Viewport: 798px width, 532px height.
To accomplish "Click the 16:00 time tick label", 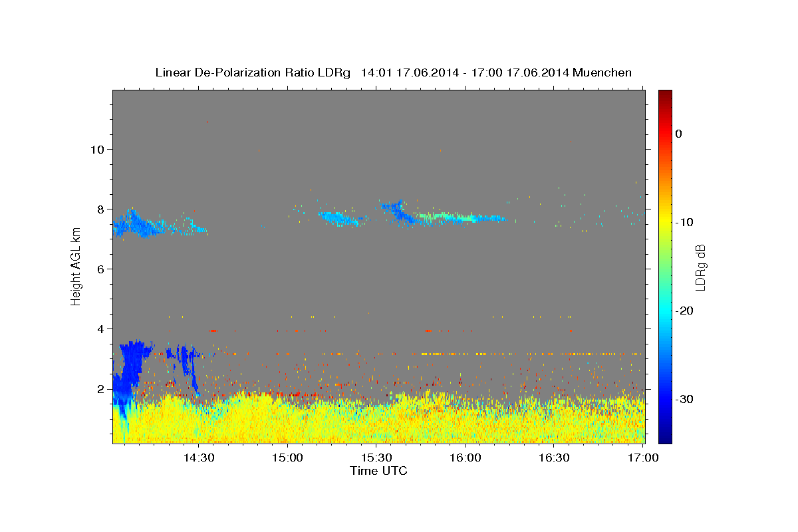I will point(465,458).
